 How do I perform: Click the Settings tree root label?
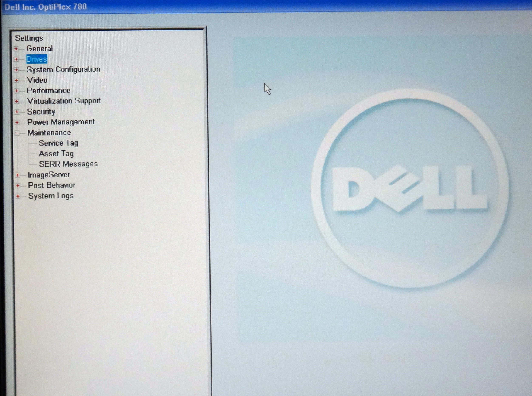tap(29, 38)
